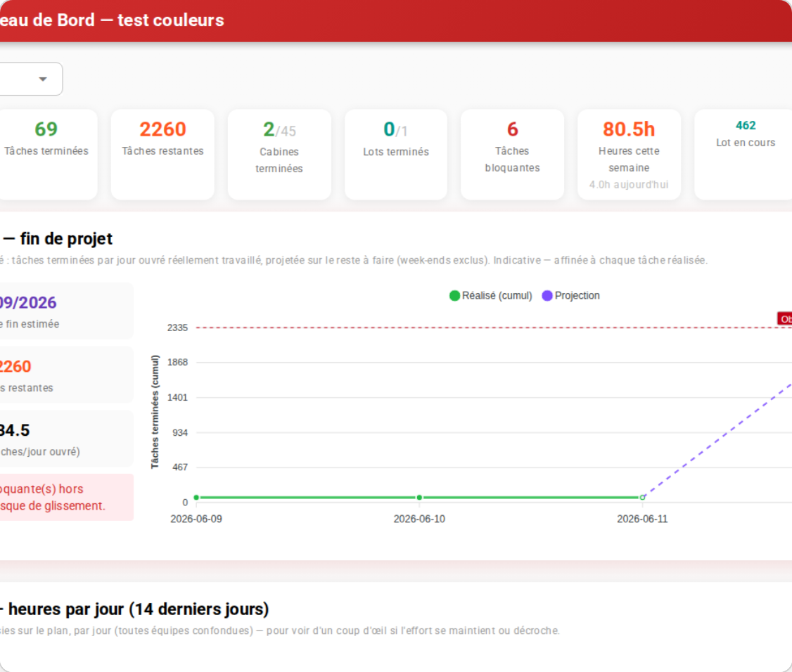Click the green Réalisé legend dot
Viewport: 792px width, 672px height.
[454, 296]
